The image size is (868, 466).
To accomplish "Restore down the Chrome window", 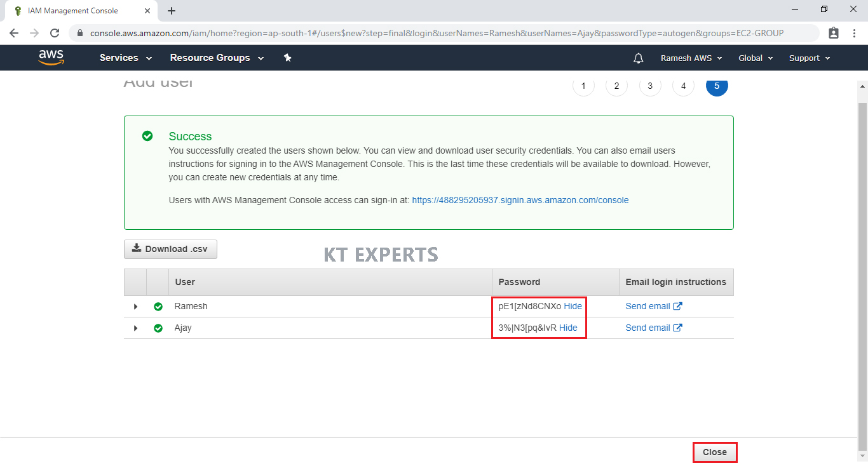I will coord(824,9).
